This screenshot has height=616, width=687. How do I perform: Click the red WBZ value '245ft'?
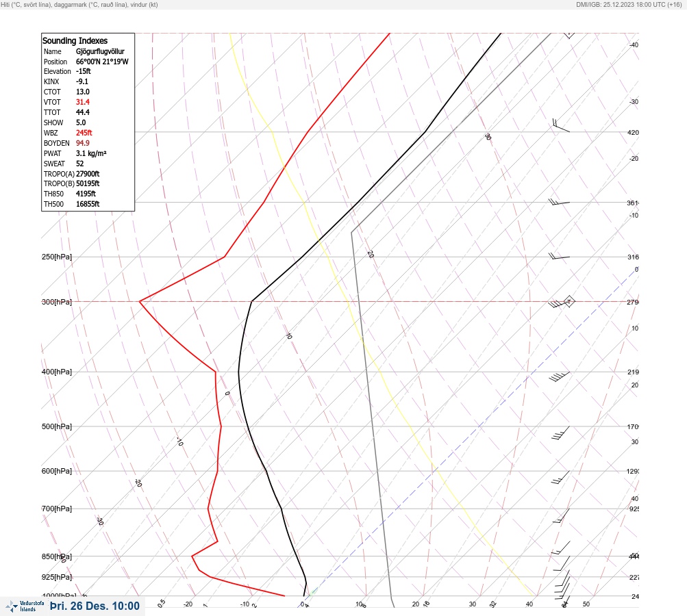tap(84, 133)
